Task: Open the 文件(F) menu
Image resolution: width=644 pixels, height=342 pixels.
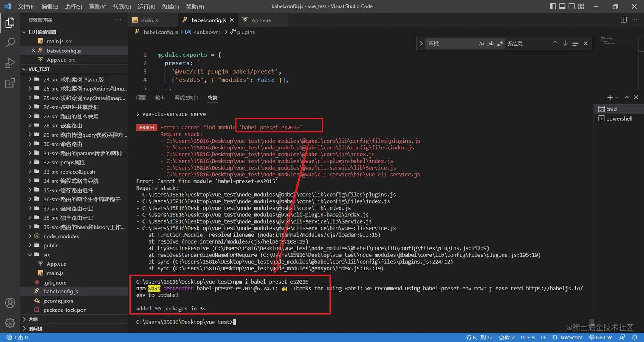Action: pyautogui.click(x=26, y=6)
